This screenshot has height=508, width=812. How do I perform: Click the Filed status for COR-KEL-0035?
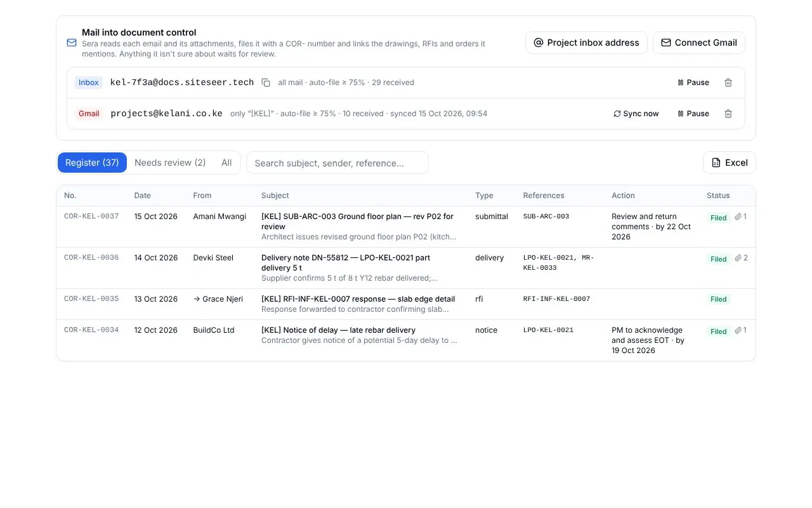coord(719,299)
